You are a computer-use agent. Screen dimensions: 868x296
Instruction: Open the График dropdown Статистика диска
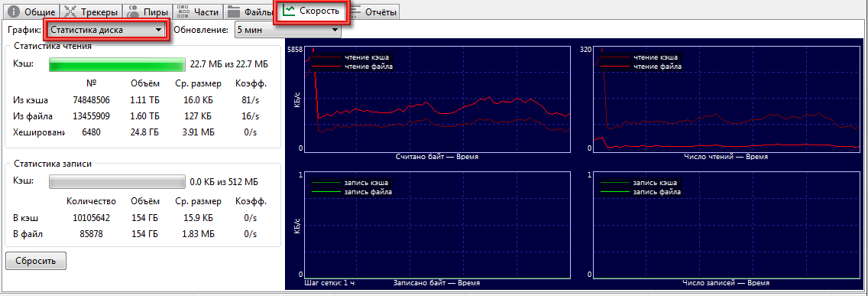point(105,30)
